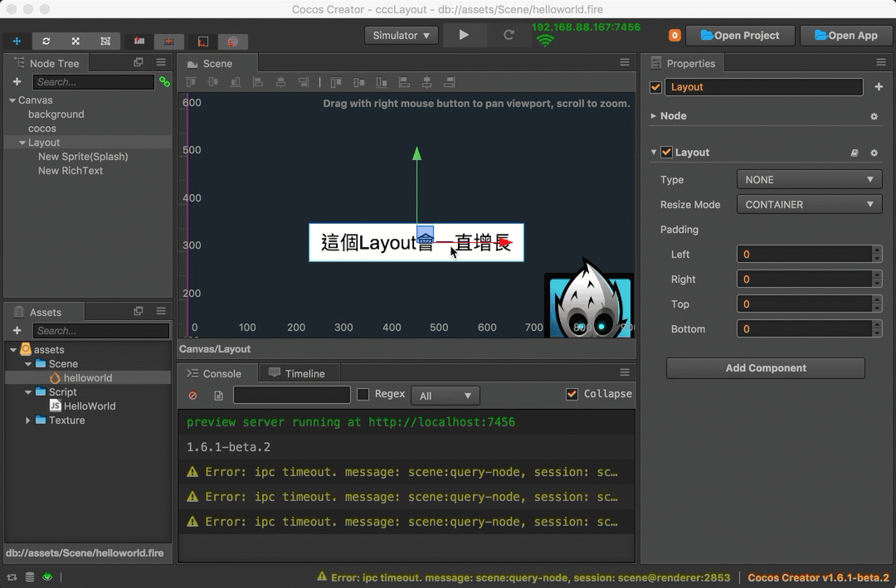Clear the console log

point(193,396)
